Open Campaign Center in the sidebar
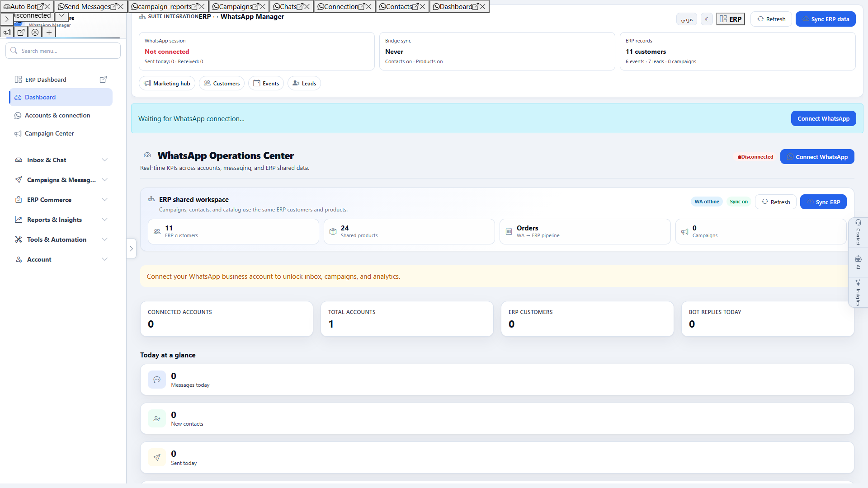This screenshot has height=488, width=868. pyautogui.click(x=61, y=133)
